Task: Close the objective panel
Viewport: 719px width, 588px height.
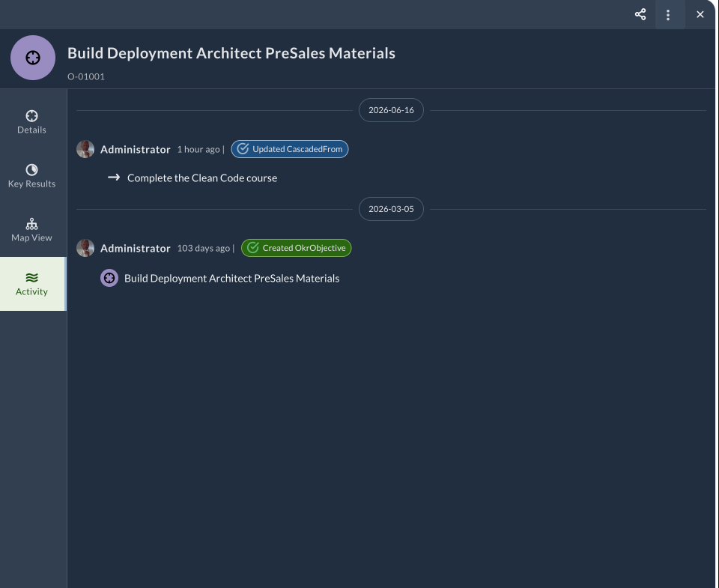Action: coord(700,15)
